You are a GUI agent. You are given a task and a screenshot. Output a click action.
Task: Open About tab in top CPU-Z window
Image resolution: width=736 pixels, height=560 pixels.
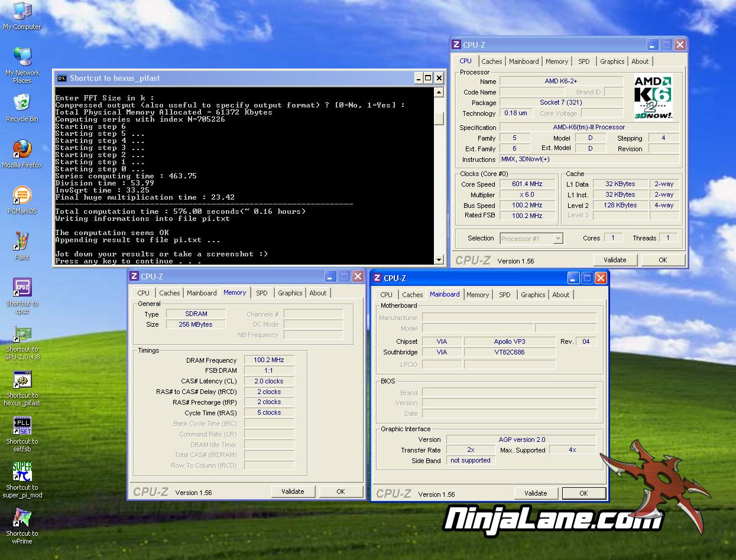coord(640,61)
